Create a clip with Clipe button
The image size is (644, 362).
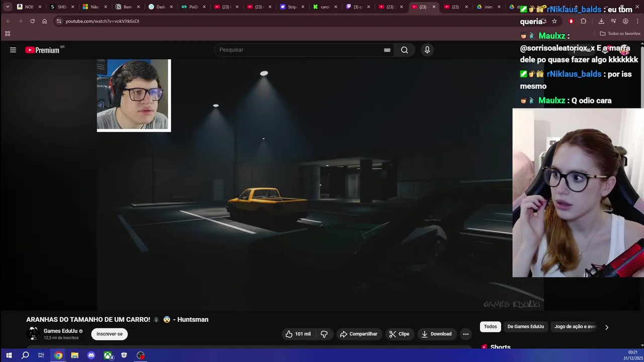(x=399, y=334)
